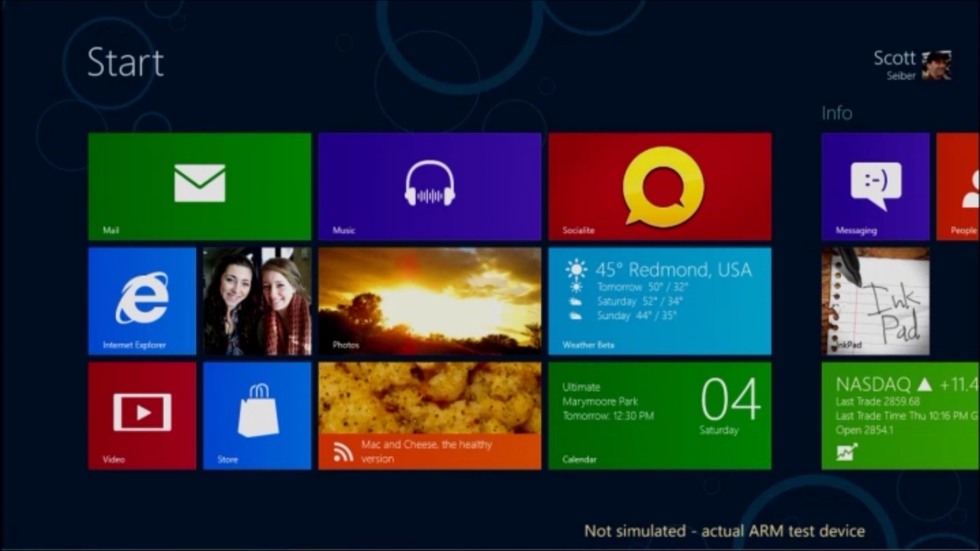980x551 pixels.
Task: Open the Mail tile
Action: [199, 186]
